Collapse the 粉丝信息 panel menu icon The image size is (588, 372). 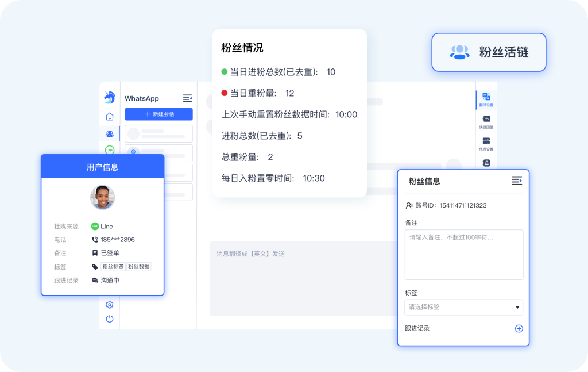(x=517, y=181)
